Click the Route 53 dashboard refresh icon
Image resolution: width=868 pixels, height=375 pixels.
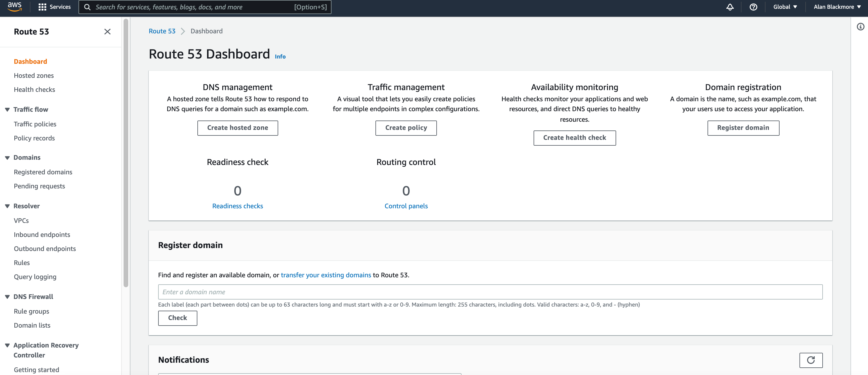point(810,360)
